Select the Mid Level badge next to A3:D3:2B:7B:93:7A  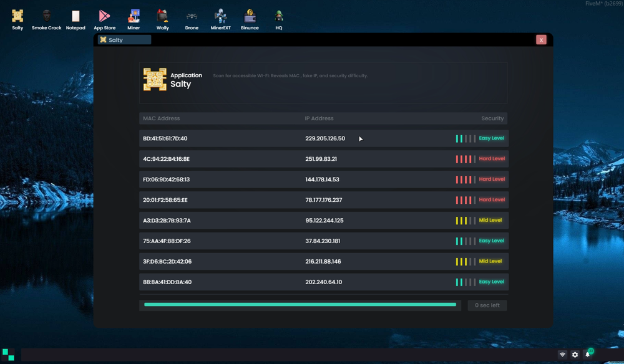coord(490,220)
